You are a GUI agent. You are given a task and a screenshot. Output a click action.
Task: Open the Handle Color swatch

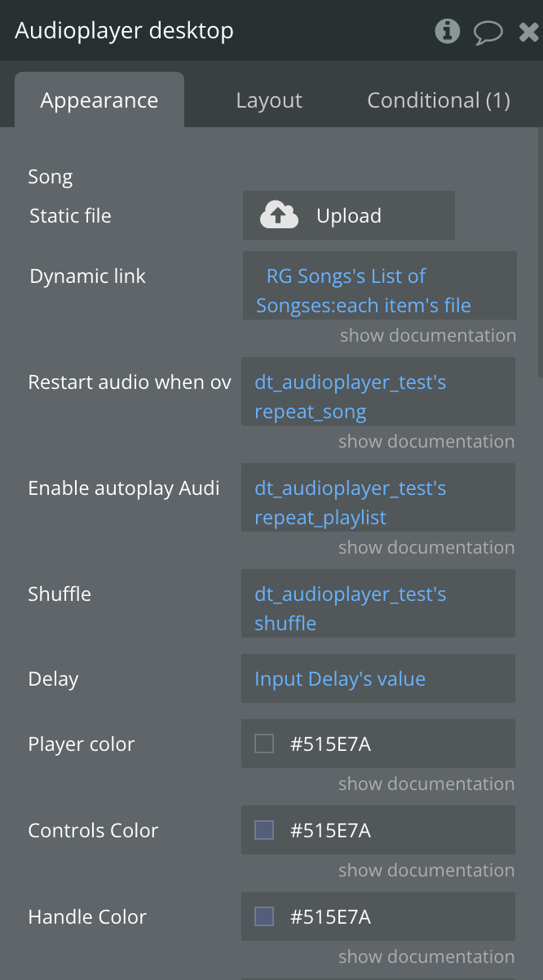click(264, 916)
